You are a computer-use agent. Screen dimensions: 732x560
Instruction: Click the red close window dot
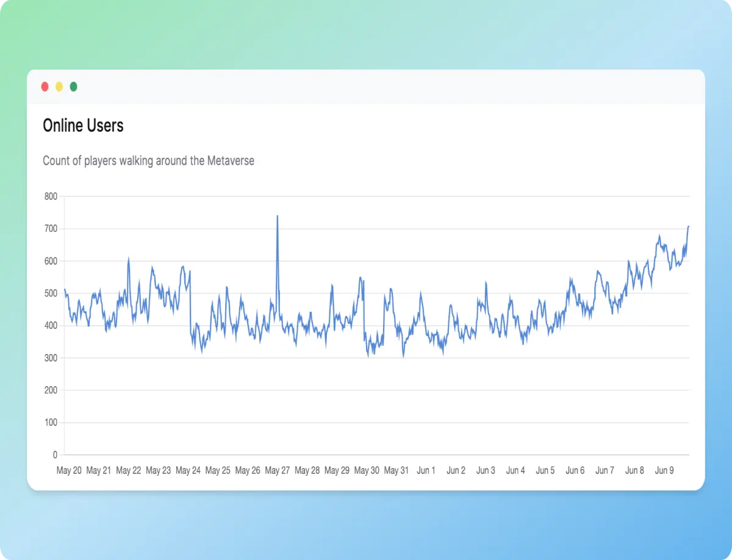click(45, 87)
